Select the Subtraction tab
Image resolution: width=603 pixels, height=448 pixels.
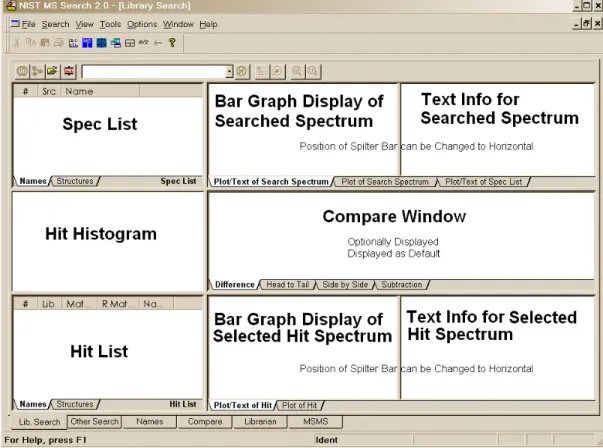pyautogui.click(x=401, y=285)
